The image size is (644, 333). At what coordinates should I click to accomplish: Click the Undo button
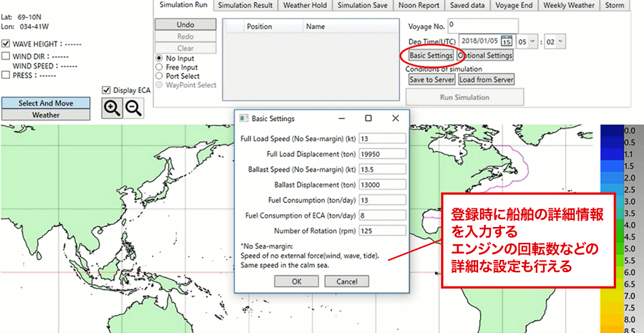click(185, 24)
